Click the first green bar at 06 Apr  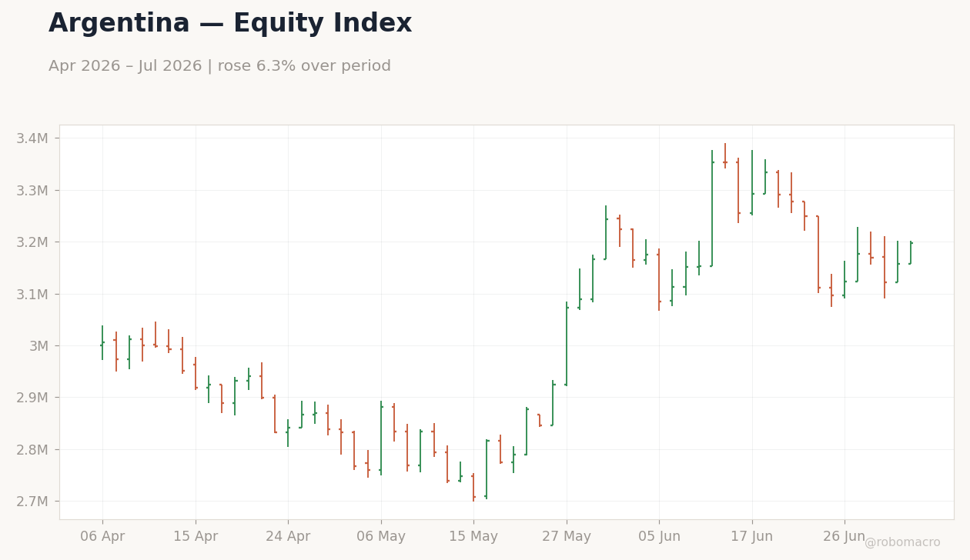click(102, 342)
